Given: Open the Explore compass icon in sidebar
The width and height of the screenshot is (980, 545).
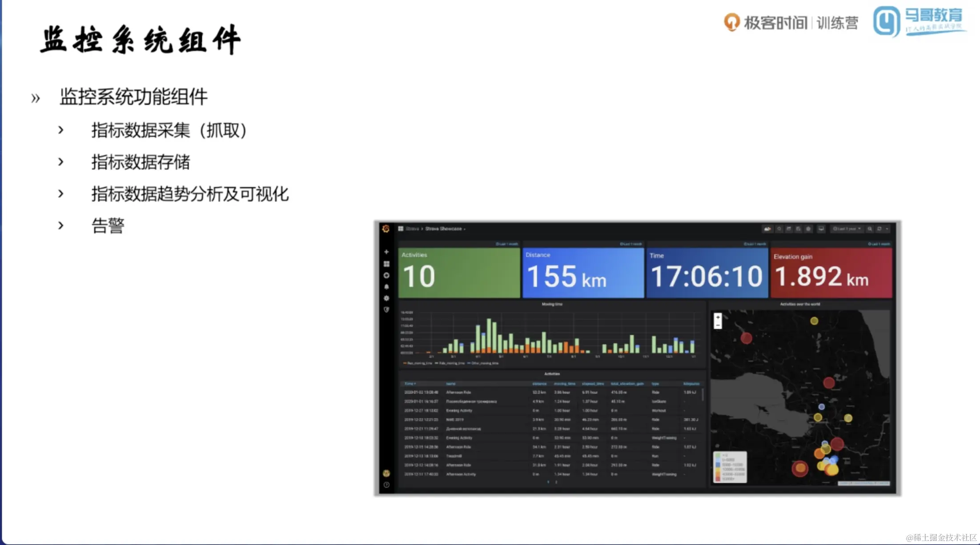Looking at the screenshot, I should (386, 275).
